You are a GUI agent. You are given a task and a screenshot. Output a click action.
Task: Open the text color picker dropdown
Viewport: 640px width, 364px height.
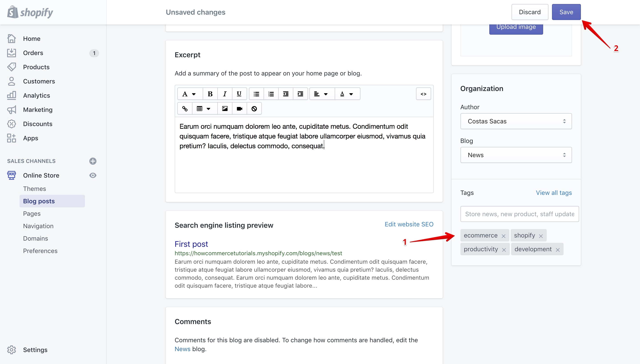pos(347,94)
